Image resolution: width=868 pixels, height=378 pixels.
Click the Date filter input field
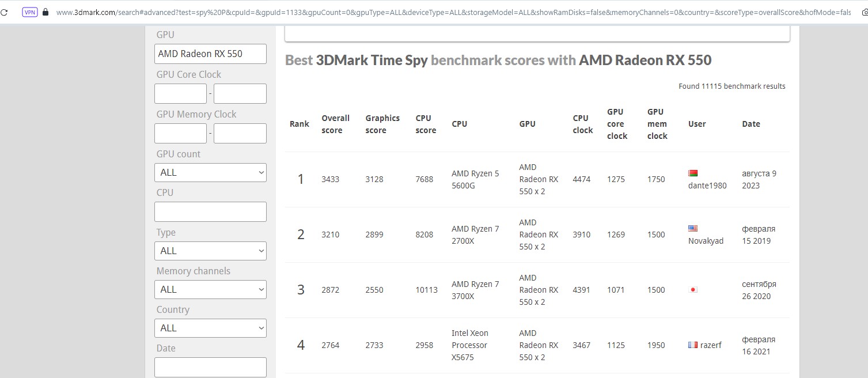click(210, 367)
